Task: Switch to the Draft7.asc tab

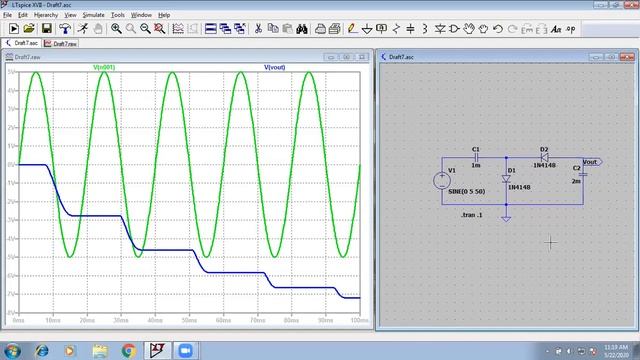Action: pyautogui.click(x=22, y=43)
